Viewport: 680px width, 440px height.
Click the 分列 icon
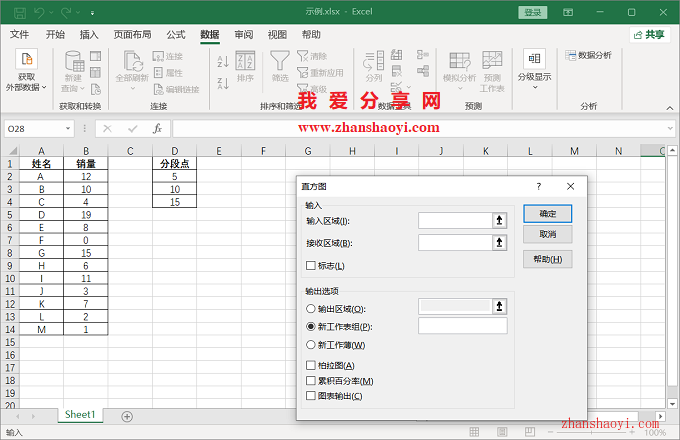(374, 61)
